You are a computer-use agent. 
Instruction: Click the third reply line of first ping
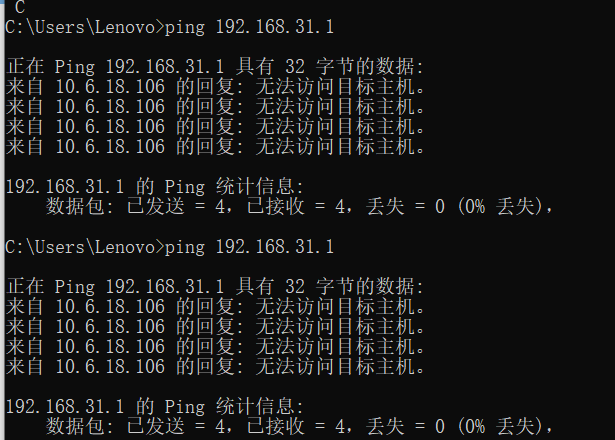pos(215,127)
